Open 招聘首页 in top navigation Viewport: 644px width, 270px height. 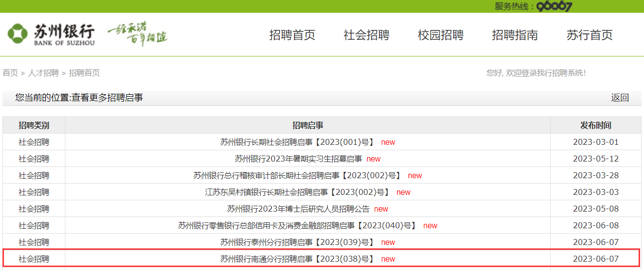292,35
